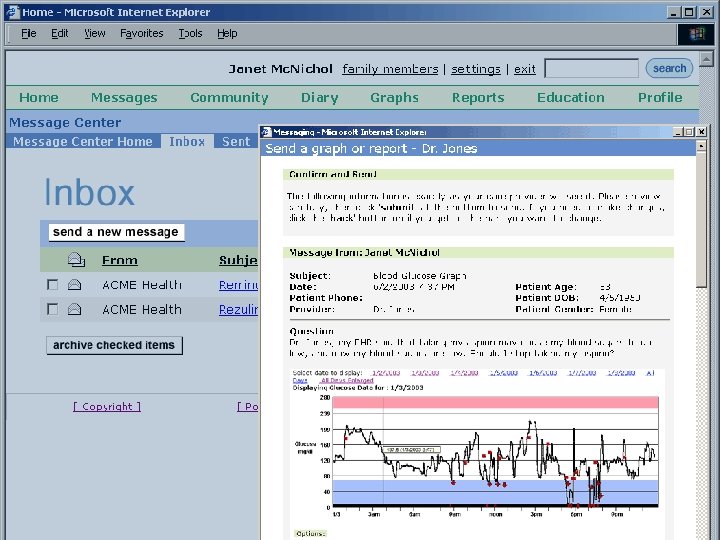Open the settings link
Screen dimensions: 720x540
(x=476, y=69)
